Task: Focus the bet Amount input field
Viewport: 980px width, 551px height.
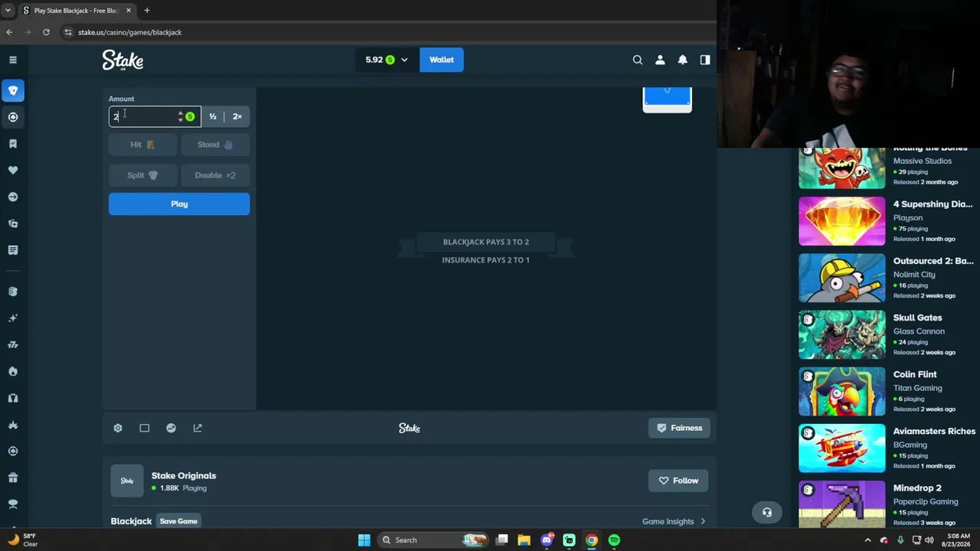Action: click(155, 116)
